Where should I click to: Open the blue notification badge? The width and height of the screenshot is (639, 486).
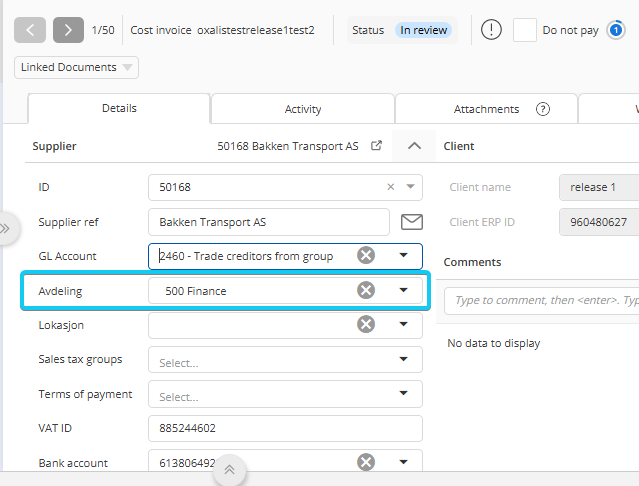(616, 30)
